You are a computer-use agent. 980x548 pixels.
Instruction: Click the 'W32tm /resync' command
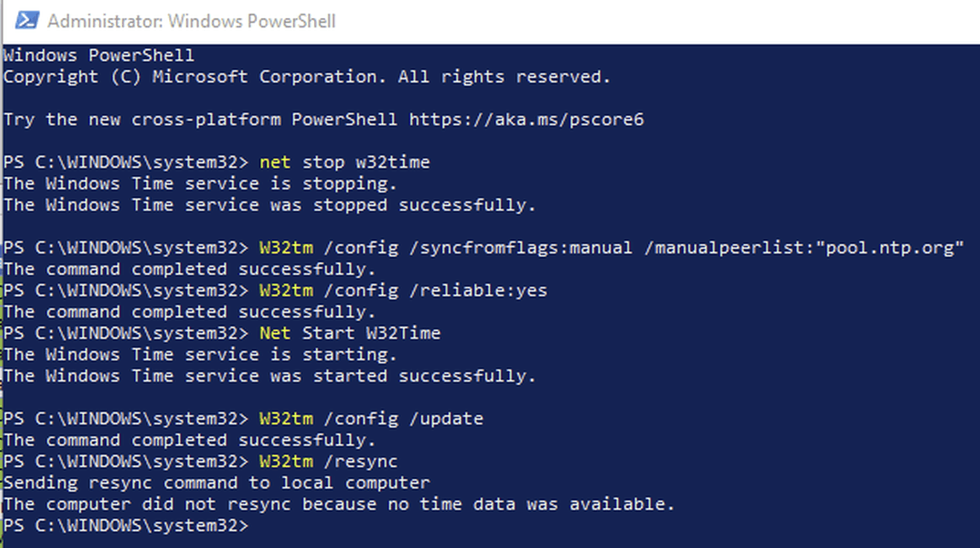pos(329,461)
